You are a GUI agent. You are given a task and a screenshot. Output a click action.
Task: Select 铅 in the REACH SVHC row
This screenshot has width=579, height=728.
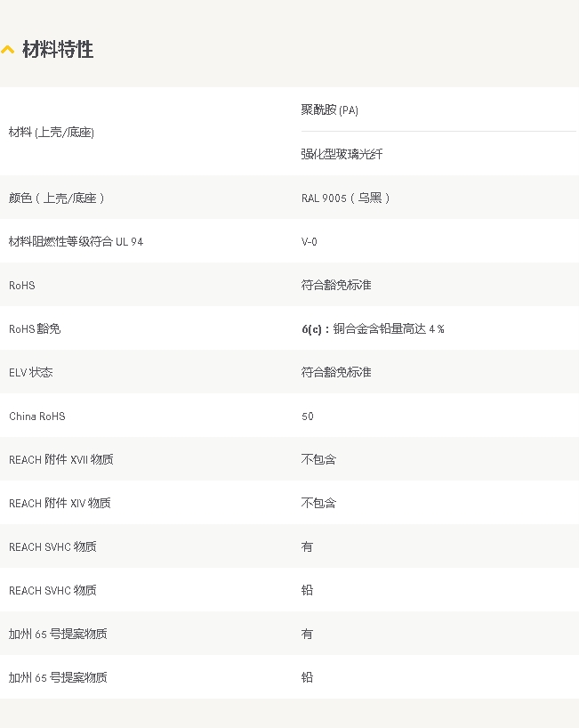(x=307, y=591)
